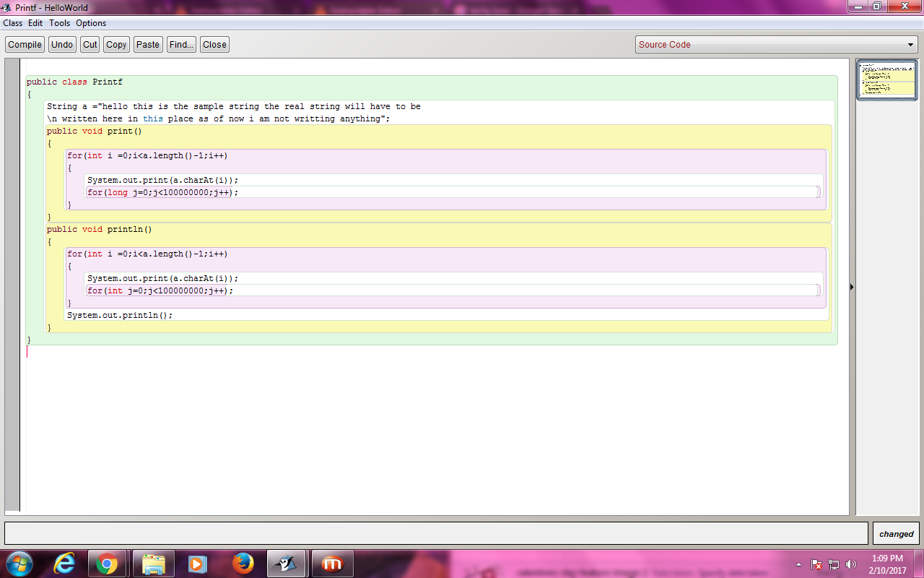Viewport: 924px width, 578px height.
Task: Launch Firefox from the taskbar
Action: coord(243,564)
